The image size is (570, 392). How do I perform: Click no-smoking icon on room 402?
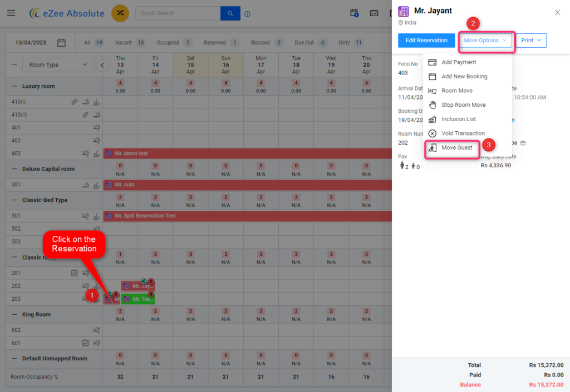96,141
